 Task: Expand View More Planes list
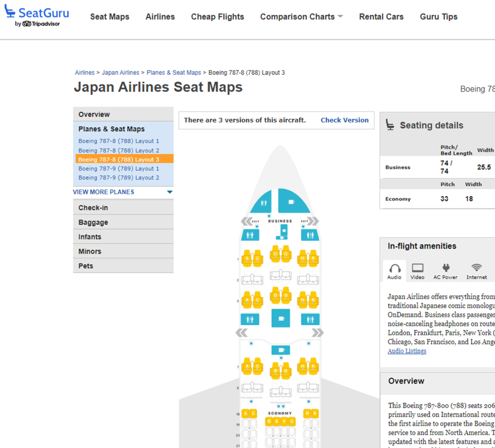click(x=123, y=192)
